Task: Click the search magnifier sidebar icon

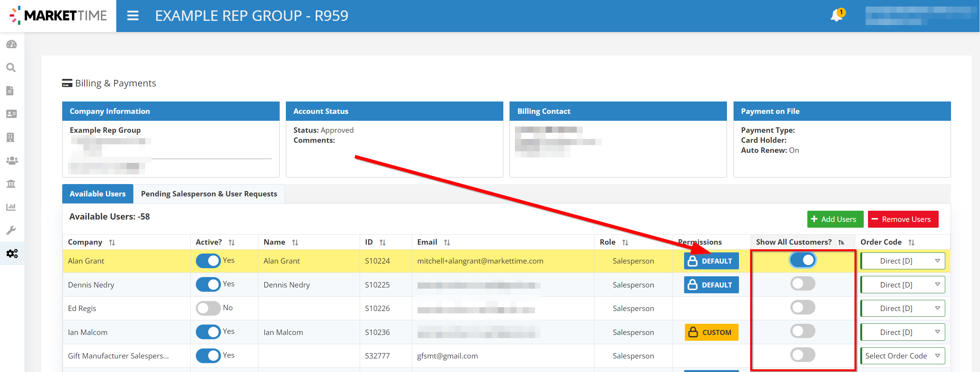Action: [12, 68]
